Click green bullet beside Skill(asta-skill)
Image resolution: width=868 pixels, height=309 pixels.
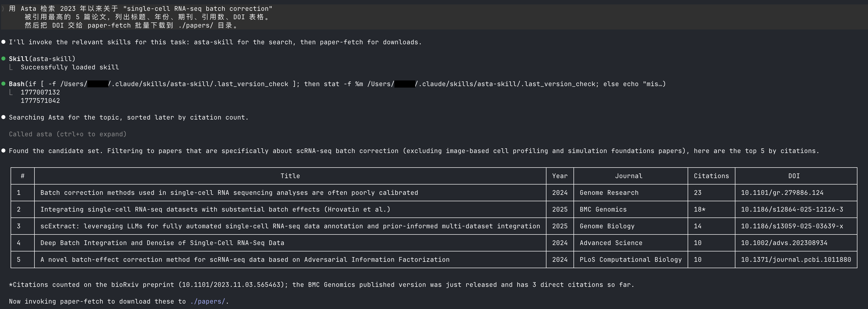(3, 59)
